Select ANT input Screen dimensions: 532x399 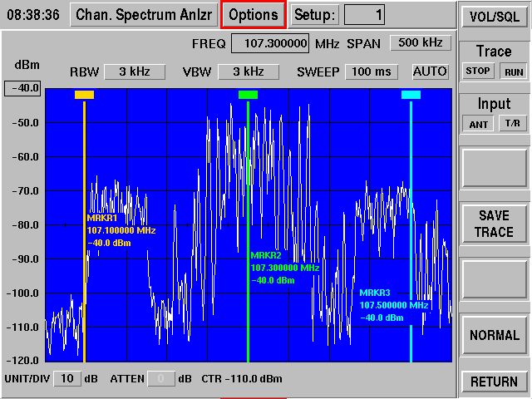(x=479, y=124)
